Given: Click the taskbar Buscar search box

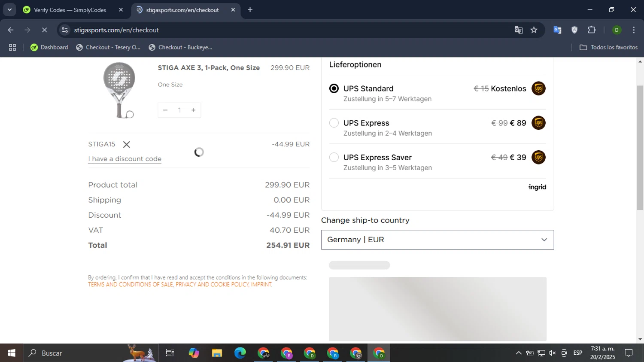Looking at the screenshot, I should (x=91, y=353).
